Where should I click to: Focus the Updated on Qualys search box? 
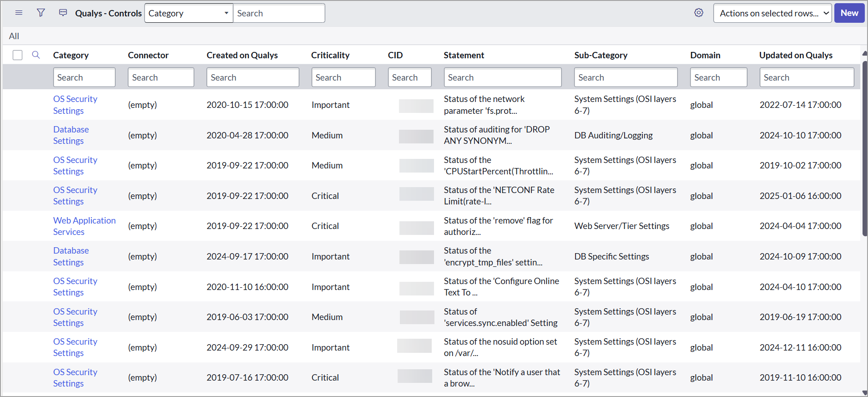tap(807, 77)
